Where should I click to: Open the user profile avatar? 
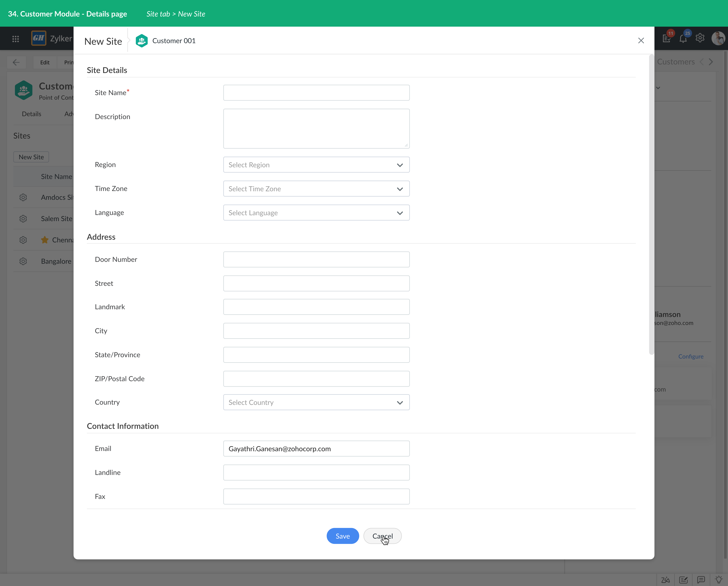click(x=718, y=38)
